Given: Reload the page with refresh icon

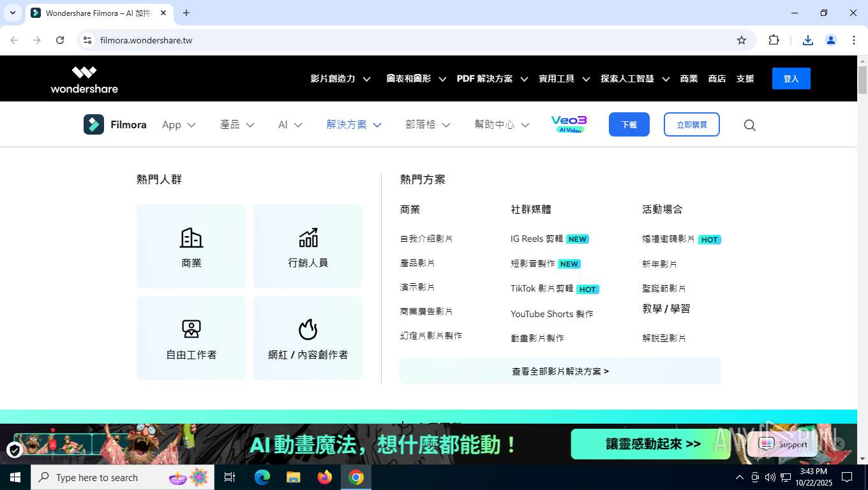Looking at the screenshot, I should pos(60,40).
